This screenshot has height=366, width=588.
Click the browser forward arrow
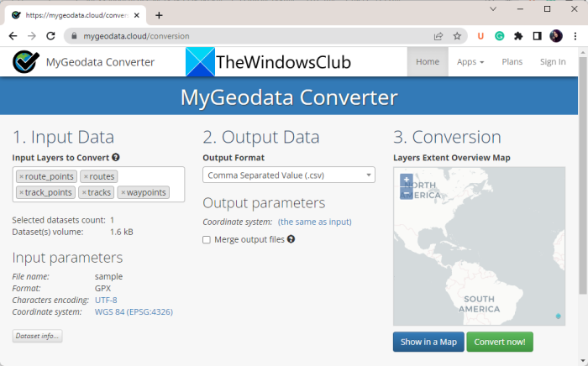(32, 36)
